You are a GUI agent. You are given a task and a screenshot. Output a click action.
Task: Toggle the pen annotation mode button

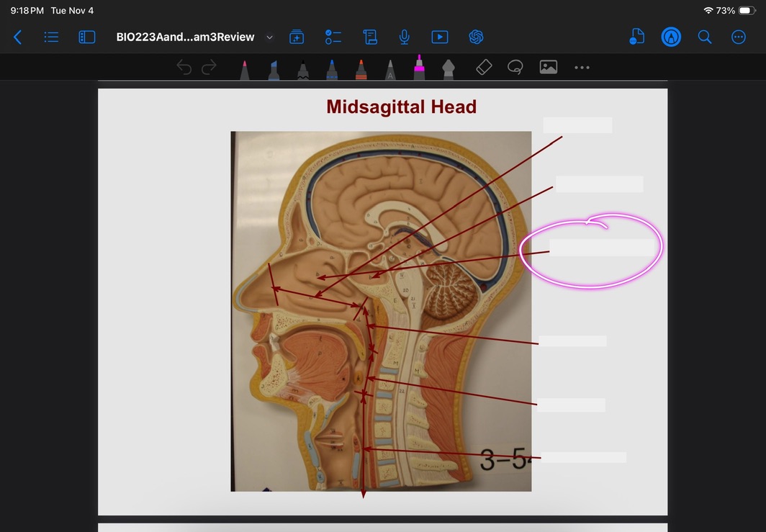click(x=671, y=37)
